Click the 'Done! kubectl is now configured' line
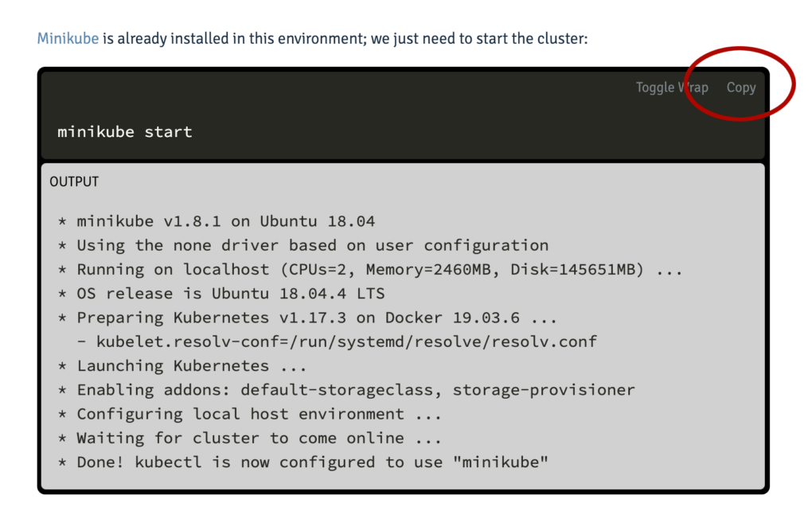Screen dimensions: 812x507 point(303,462)
